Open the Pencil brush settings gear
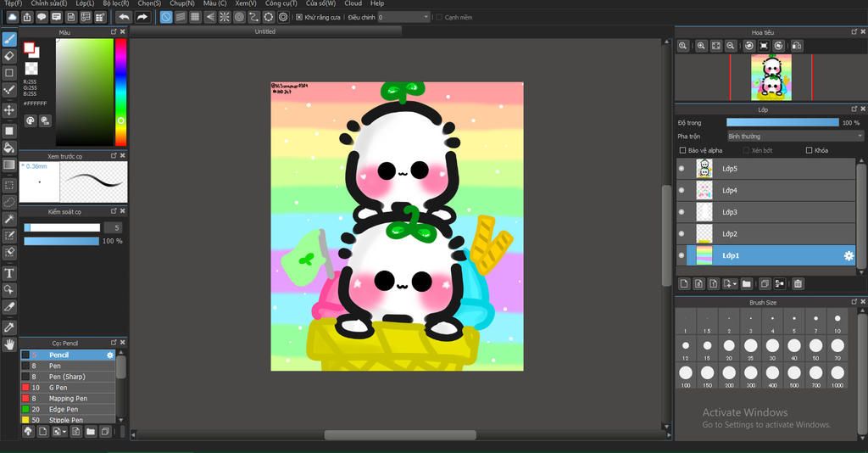868x453 pixels. click(109, 355)
